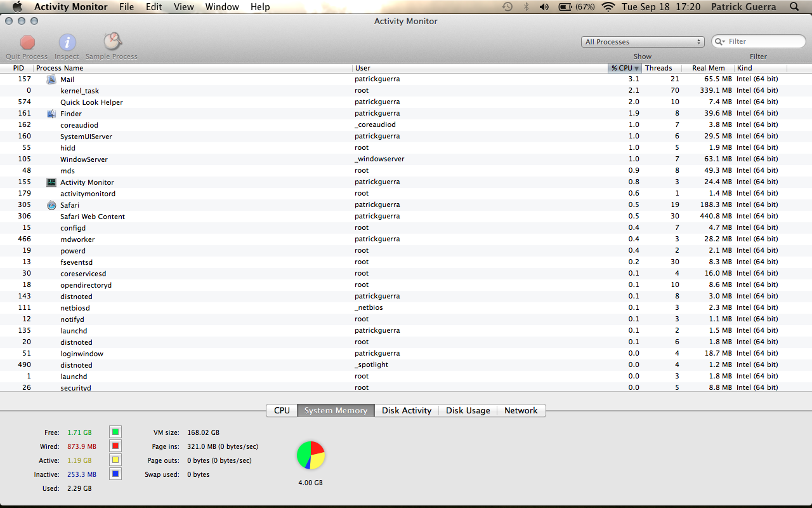The height and width of the screenshot is (508, 812).
Task: Sort by the Threads column header
Action: pyautogui.click(x=661, y=68)
